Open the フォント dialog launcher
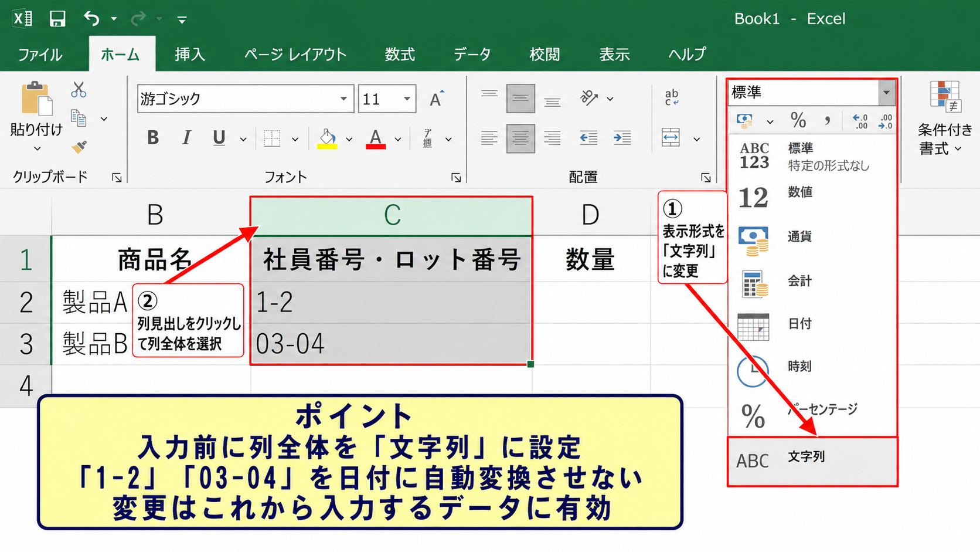Image resolution: width=980 pixels, height=552 pixels. [456, 178]
